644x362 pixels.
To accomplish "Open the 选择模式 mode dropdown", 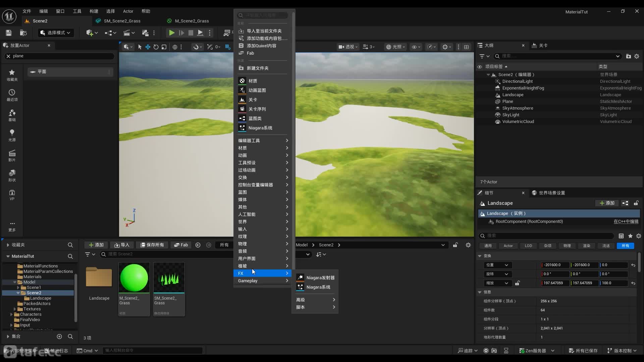I will tap(56, 33).
